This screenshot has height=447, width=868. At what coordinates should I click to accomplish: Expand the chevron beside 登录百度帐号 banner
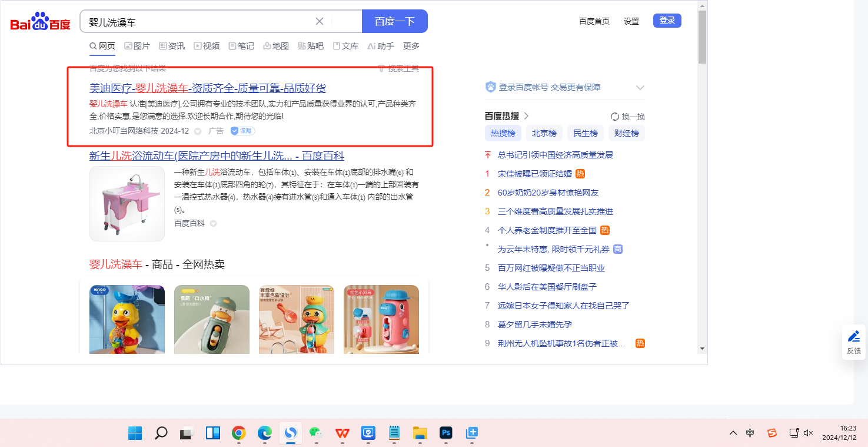coord(640,88)
